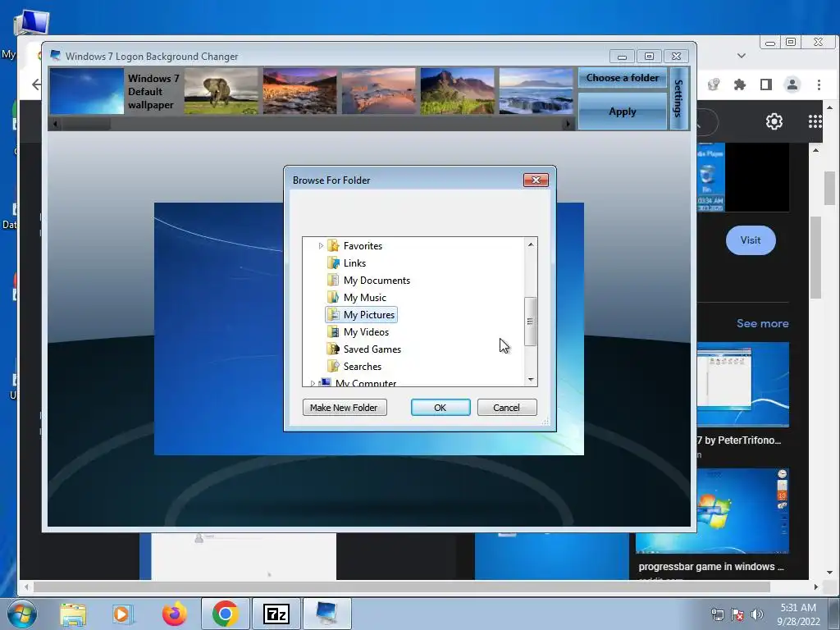Click the My Music folder icon
Screen dimensions: 840x630
333,297
